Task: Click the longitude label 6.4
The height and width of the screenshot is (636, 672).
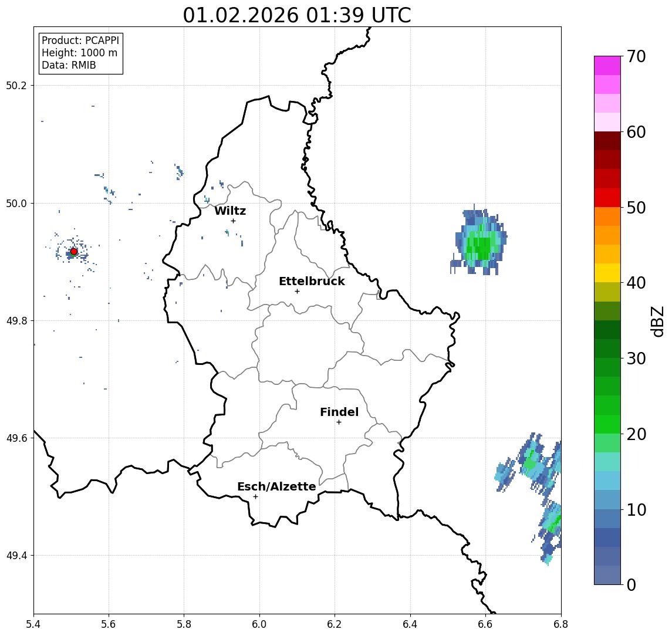Action: pos(410,624)
